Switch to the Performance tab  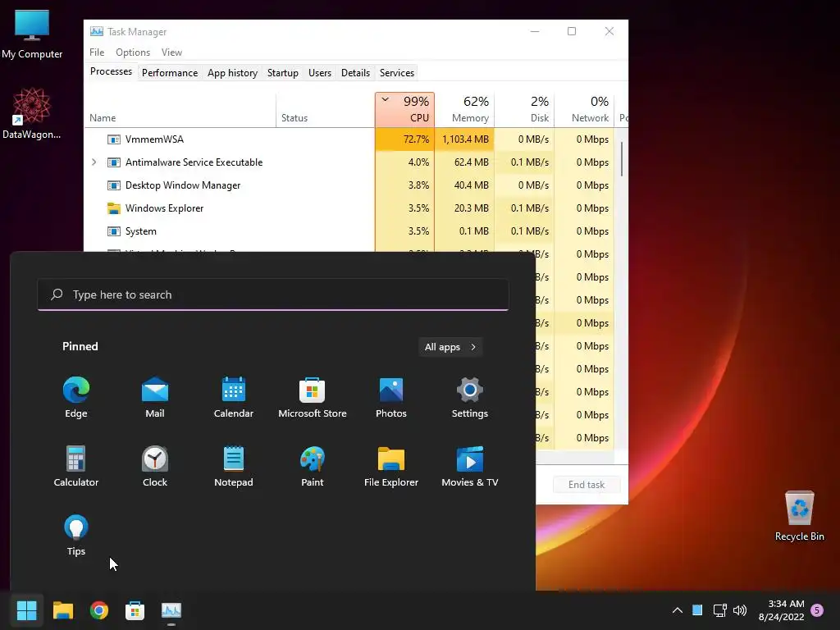pyautogui.click(x=170, y=73)
